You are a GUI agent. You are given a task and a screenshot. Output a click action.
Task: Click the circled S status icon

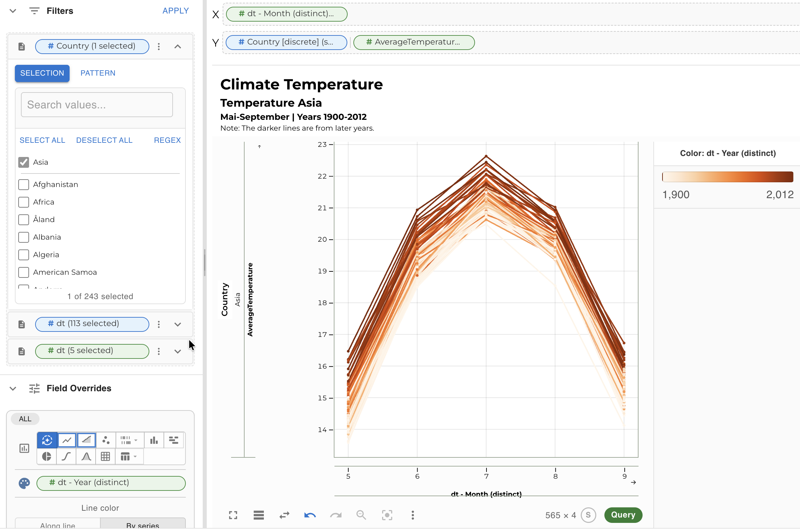point(589,515)
